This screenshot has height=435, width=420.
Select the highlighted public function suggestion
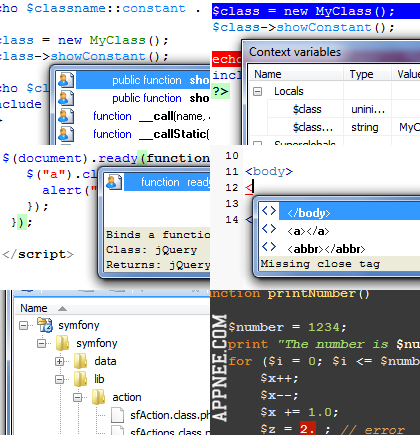pyautogui.click(x=143, y=80)
